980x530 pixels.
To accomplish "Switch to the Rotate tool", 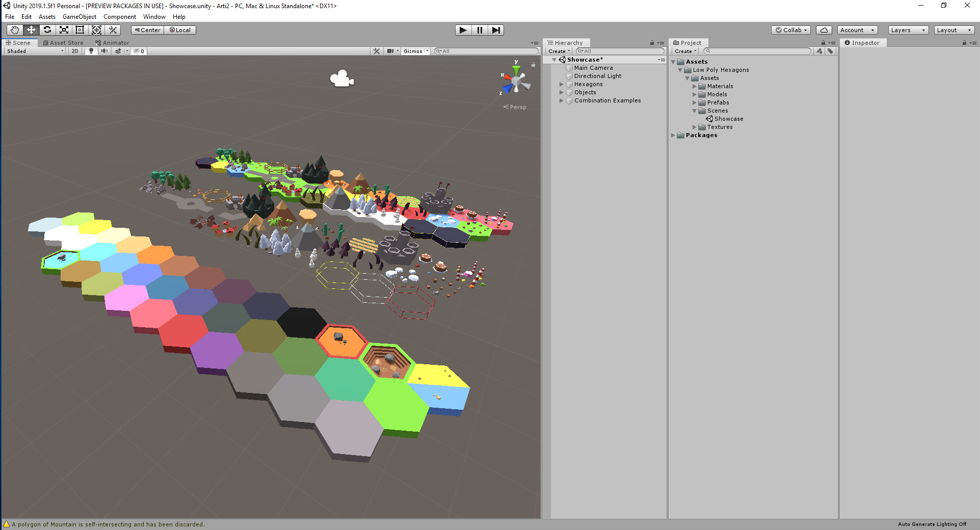I will pyautogui.click(x=47, y=30).
